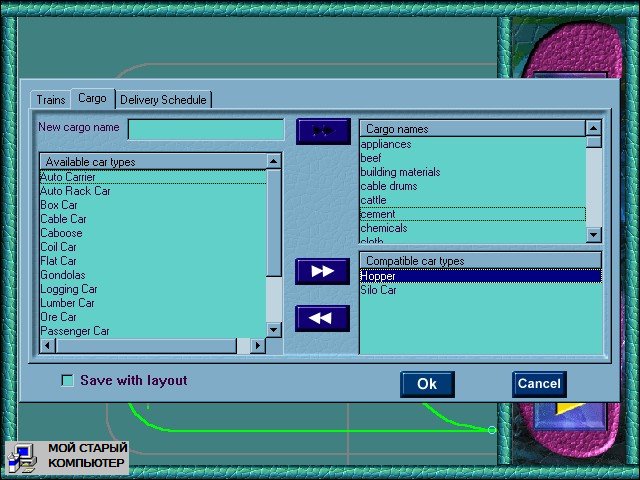Open the Delivery Schedule tab
Image resolution: width=640 pixels, height=480 pixels.
pyautogui.click(x=163, y=100)
